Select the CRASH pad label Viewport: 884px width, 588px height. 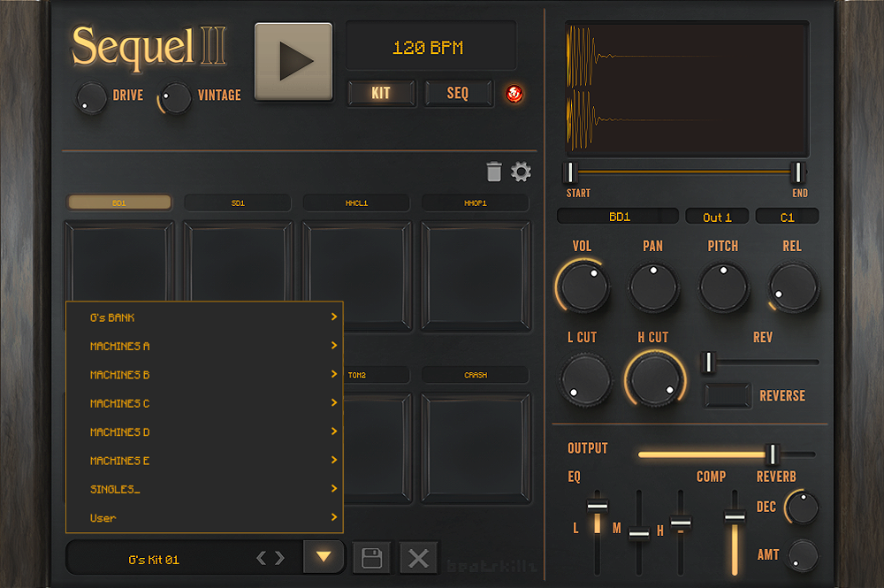pyautogui.click(x=476, y=375)
